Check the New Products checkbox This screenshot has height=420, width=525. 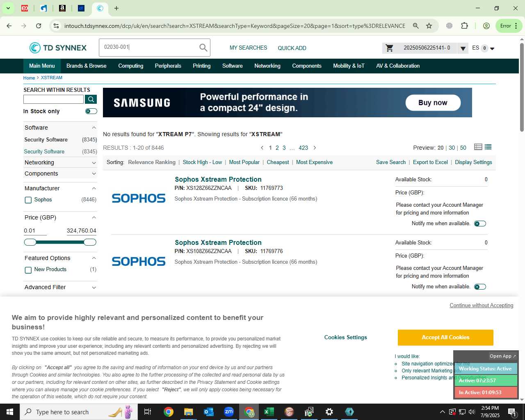(28, 270)
